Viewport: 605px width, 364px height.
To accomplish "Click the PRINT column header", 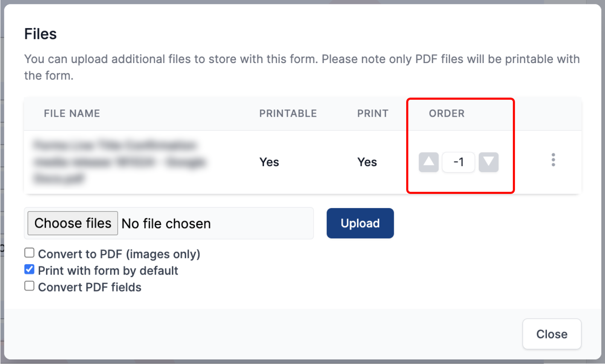I will click(372, 113).
